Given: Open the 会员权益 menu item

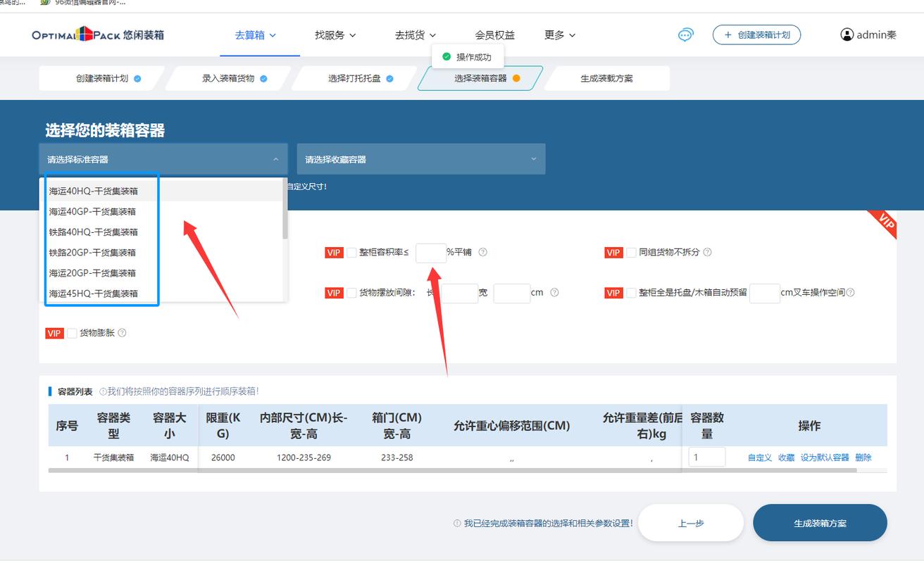Looking at the screenshot, I should click(x=495, y=34).
